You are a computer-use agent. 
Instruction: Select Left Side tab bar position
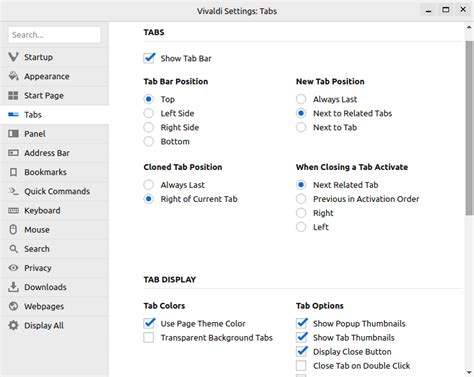coord(149,113)
